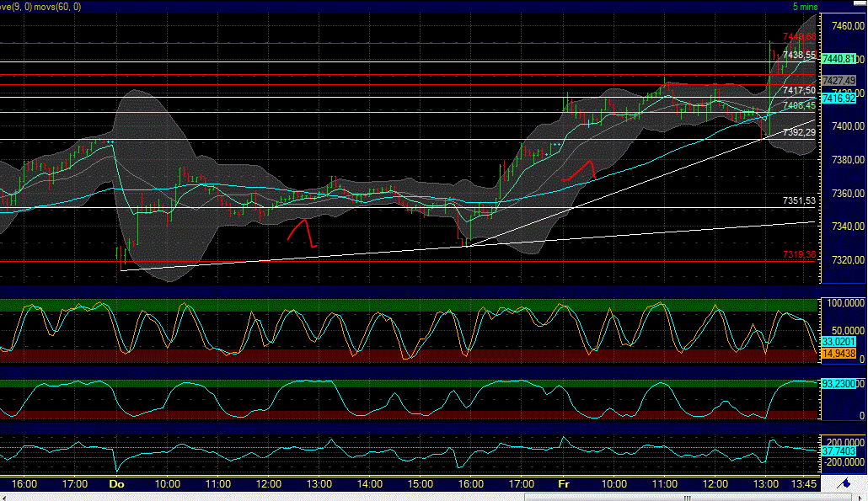The width and height of the screenshot is (868, 501).
Task: Select the cyan 93.2300 indicator readout
Action: pyautogui.click(x=837, y=383)
